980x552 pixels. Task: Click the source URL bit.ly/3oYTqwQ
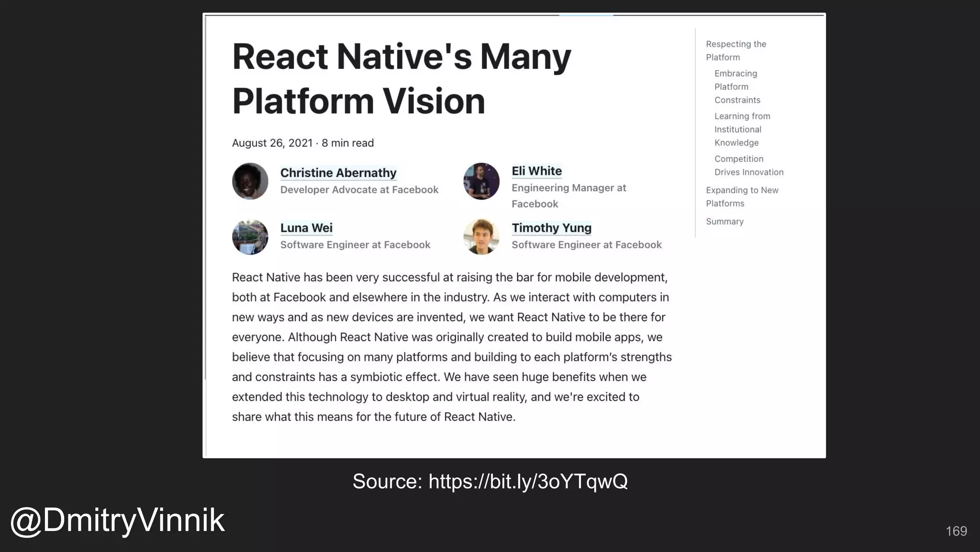528,481
